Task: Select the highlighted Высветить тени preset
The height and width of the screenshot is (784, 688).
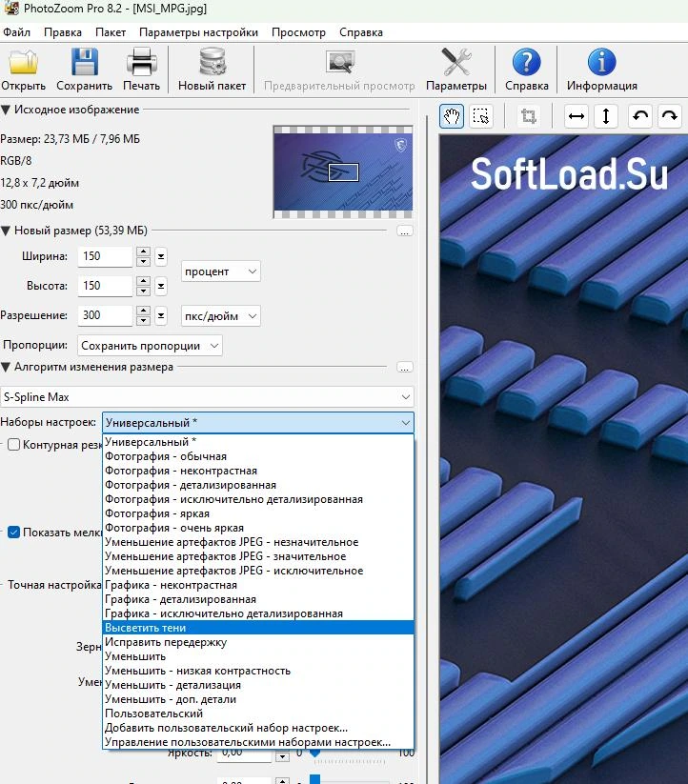Action: (x=258, y=628)
